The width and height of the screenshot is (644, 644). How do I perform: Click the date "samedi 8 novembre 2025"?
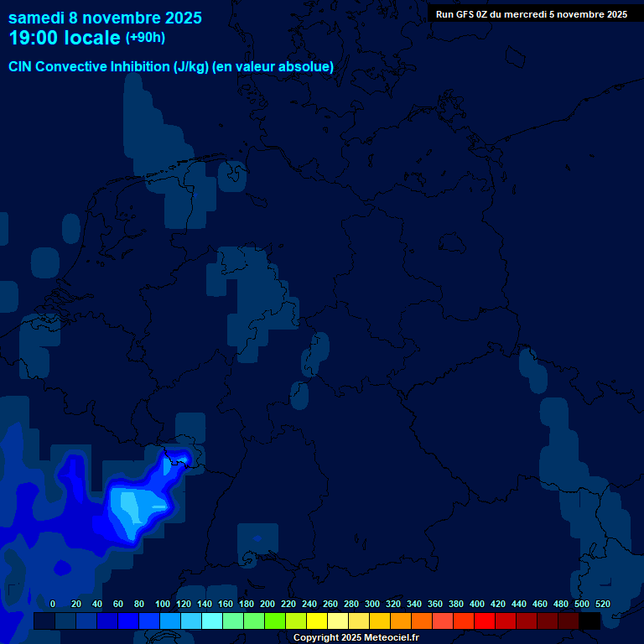(106, 17)
